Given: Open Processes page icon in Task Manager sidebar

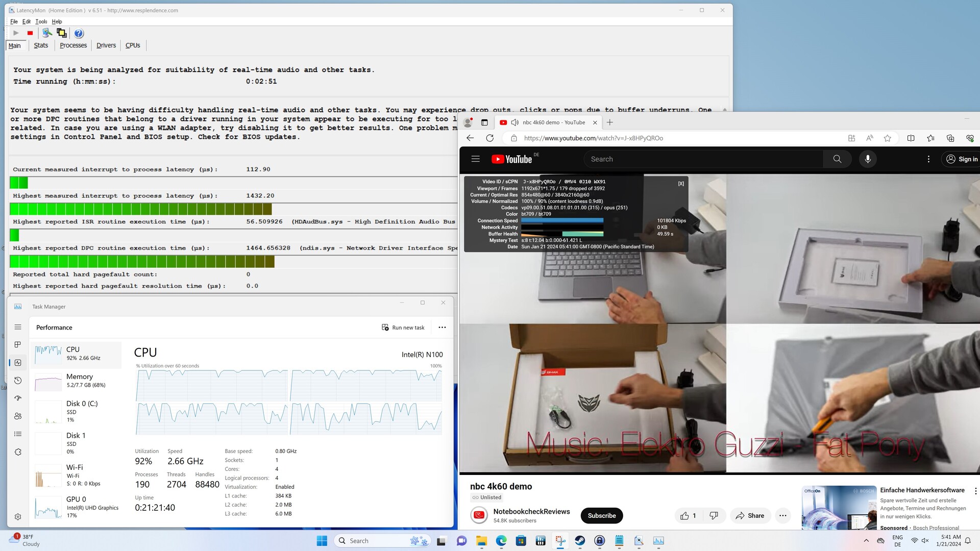Looking at the screenshot, I should (x=18, y=345).
